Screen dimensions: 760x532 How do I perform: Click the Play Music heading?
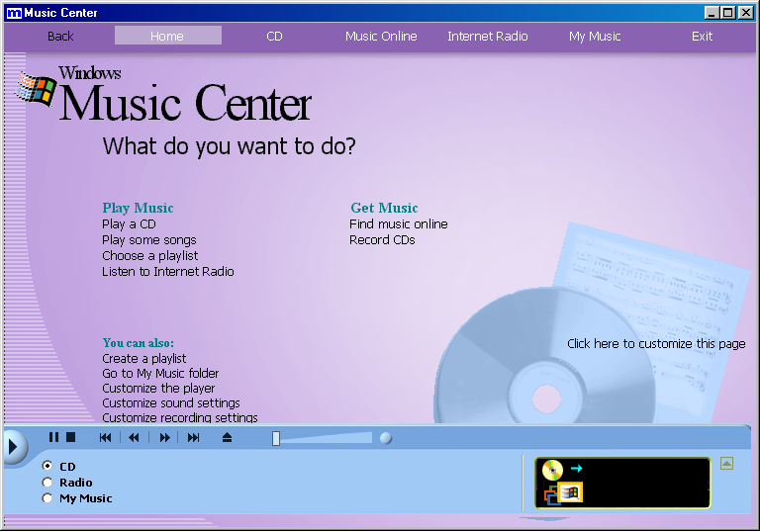pos(139,208)
